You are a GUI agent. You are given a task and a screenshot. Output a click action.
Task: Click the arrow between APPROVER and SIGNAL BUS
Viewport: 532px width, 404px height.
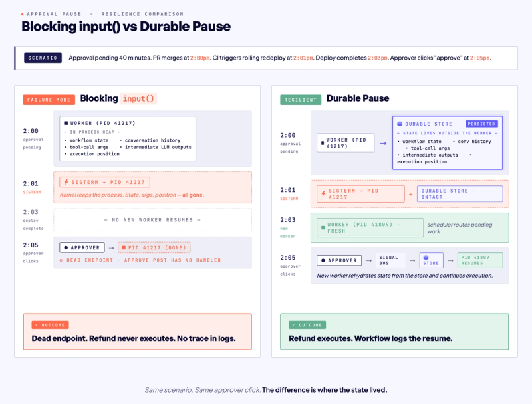[x=369, y=260]
